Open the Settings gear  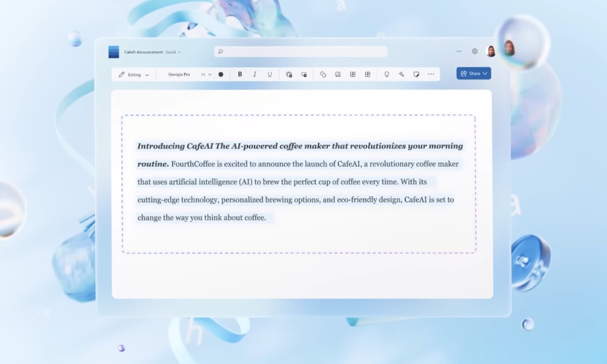pyautogui.click(x=474, y=51)
